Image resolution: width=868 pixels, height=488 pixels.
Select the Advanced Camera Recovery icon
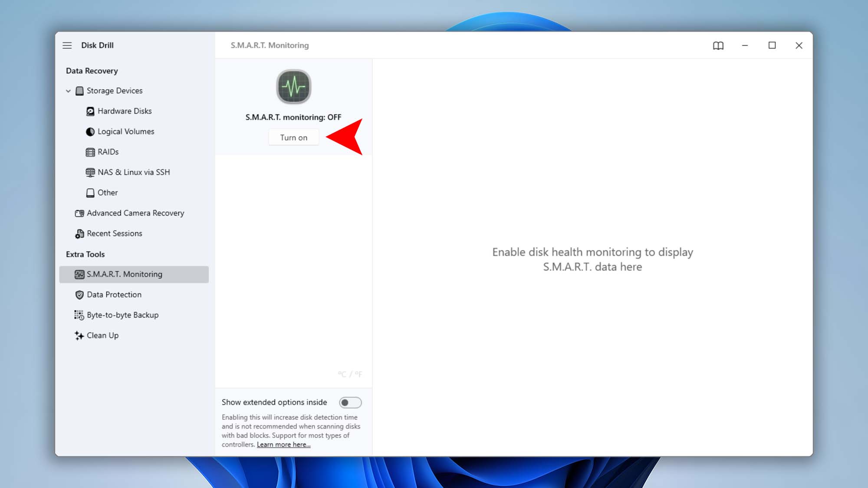[x=79, y=213]
